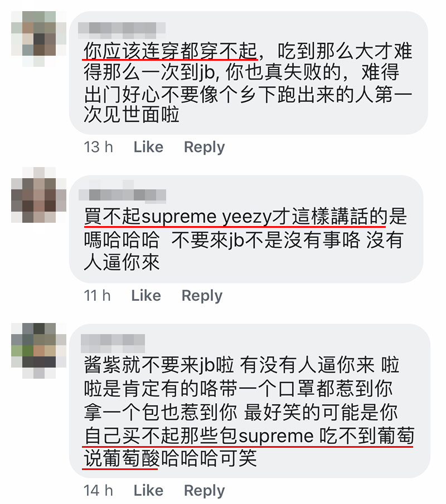Reply to the 13 h comment
Screen dimensions: 446x504
click(x=205, y=148)
